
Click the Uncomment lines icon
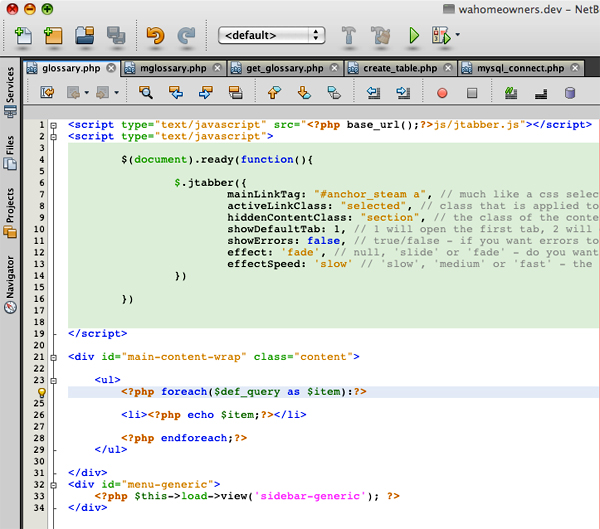click(x=541, y=93)
